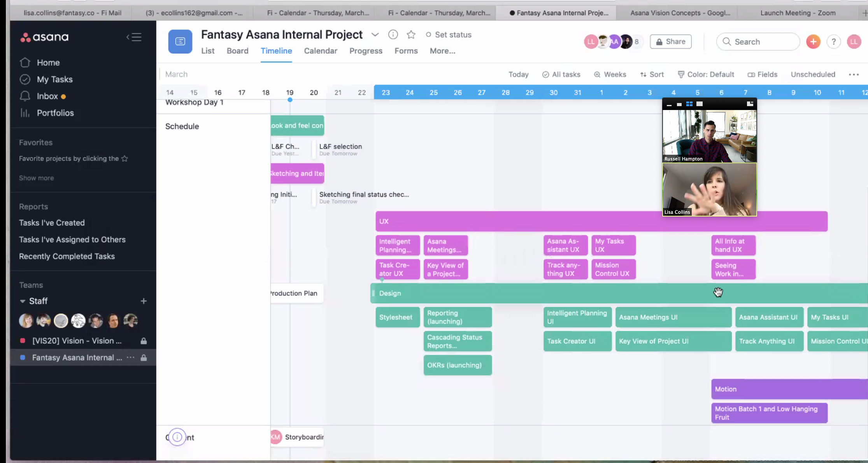Open the OKRs (launching) task
Viewport: 868px width, 463px height.
click(458, 365)
